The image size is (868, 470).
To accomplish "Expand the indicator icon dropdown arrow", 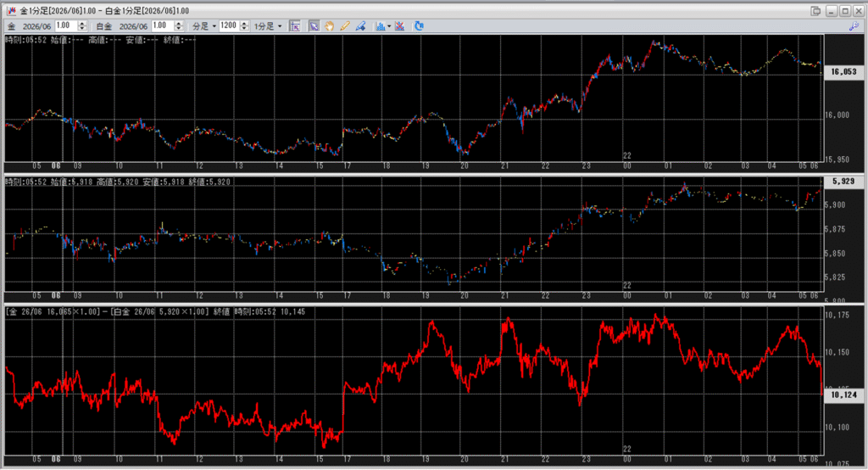I will 388,26.
